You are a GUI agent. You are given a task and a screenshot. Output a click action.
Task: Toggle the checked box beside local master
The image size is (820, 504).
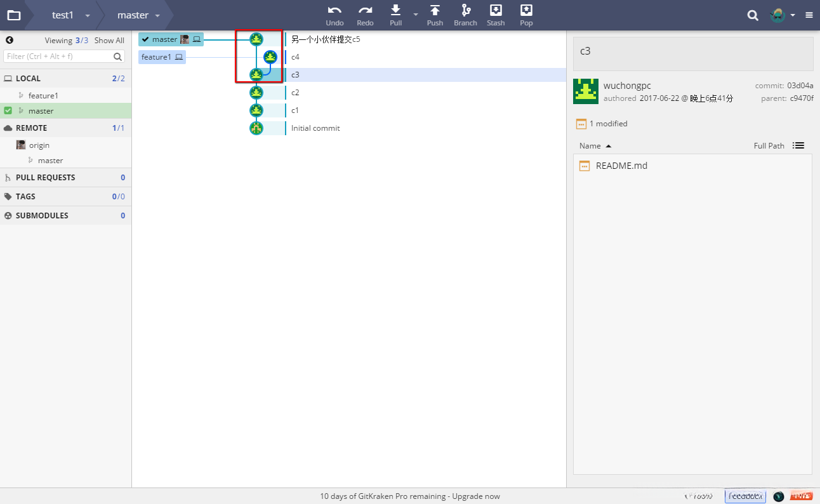(8, 111)
